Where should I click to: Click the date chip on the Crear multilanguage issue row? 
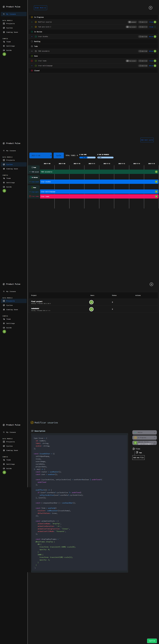143,66
